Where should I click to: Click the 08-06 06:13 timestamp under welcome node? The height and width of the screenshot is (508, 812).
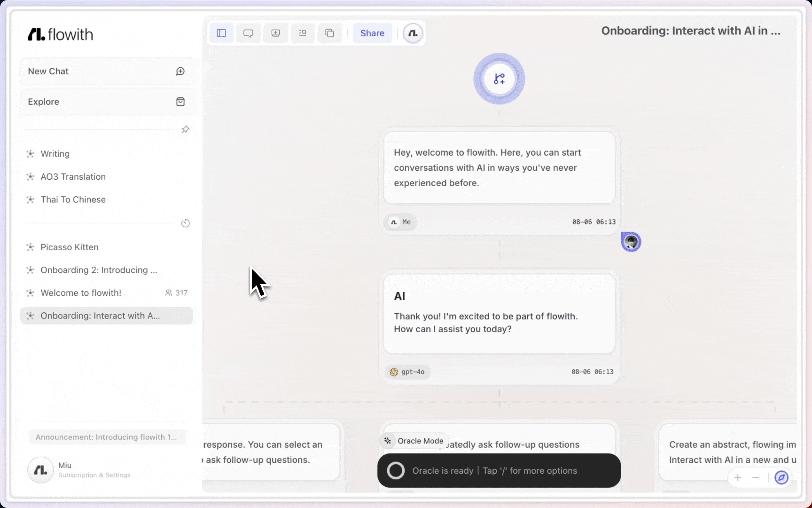594,222
